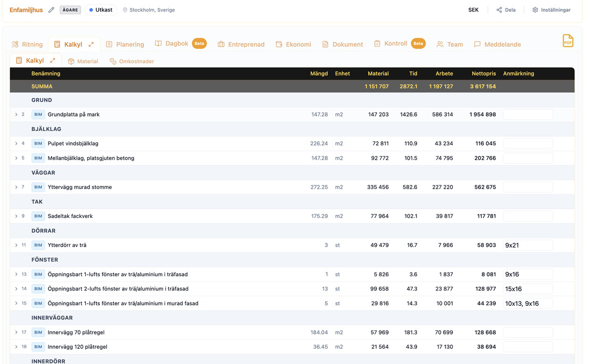Click the BIM badge on row 15
This screenshot has width=589, height=364.
point(38,303)
